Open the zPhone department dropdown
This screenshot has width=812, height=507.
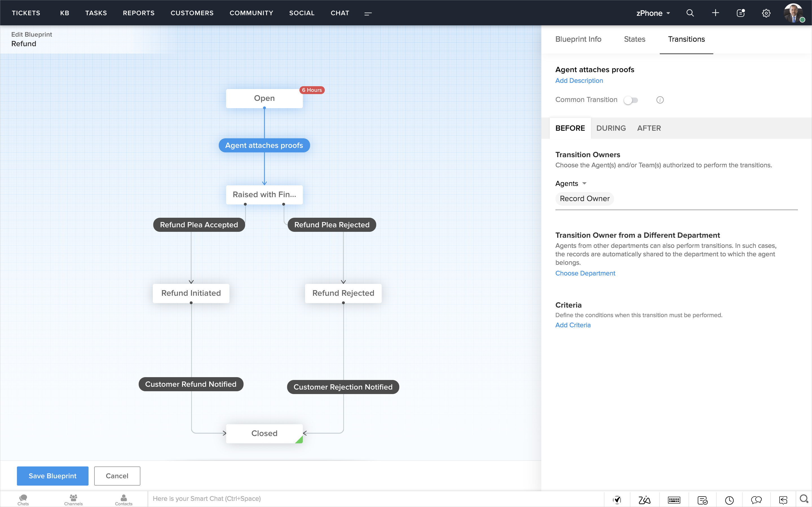tap(653, 13)
